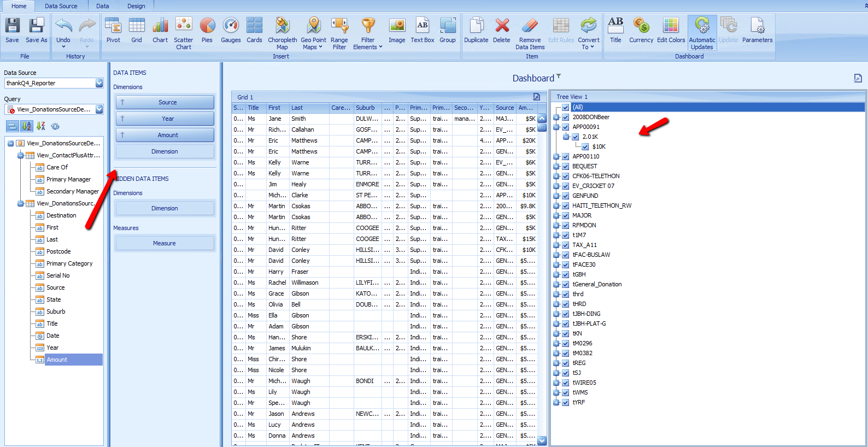
Task: Open the Query dropdown
Action: pyautogui.click(x=99, y=109)
